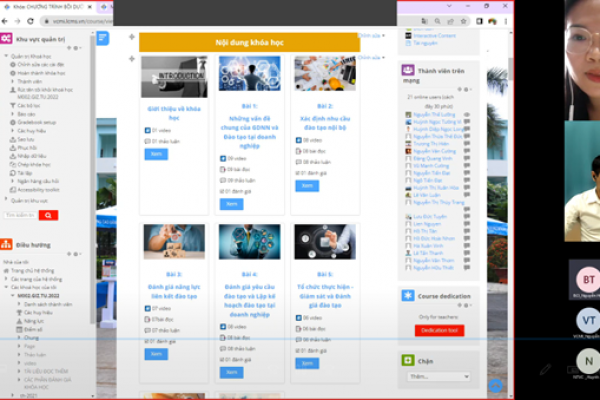Click the VT participant avatar
This screenshot has width=600, height=400.
tap(589, 320)
